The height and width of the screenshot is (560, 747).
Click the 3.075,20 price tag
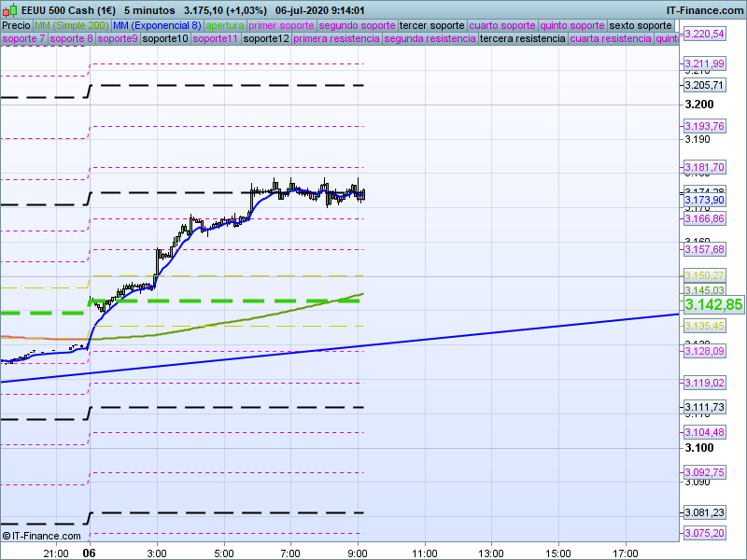pyautogui.click(x=705, y=533)
